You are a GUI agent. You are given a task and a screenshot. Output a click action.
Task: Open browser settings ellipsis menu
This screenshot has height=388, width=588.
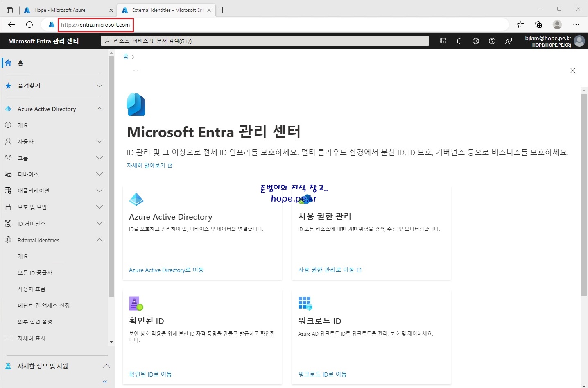[576, 25]
